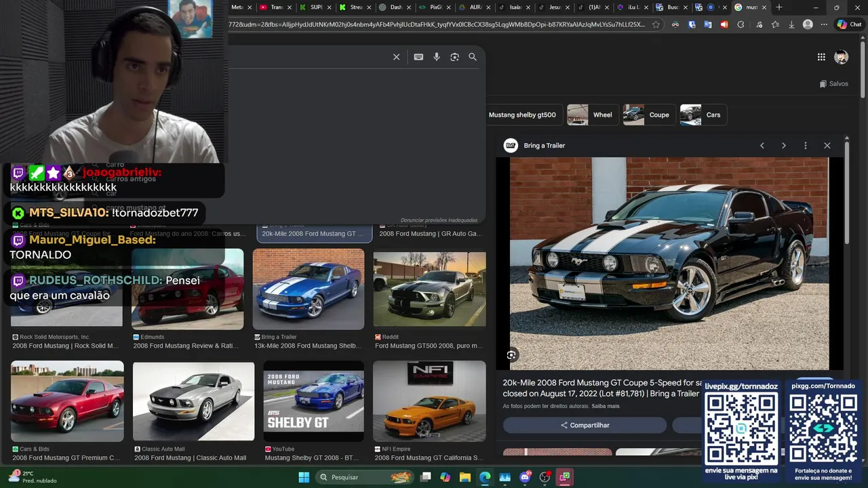Click the browser address bar URL
Image resolution: width=868 pixels, height=488 pixels.
tap(437, 24)
